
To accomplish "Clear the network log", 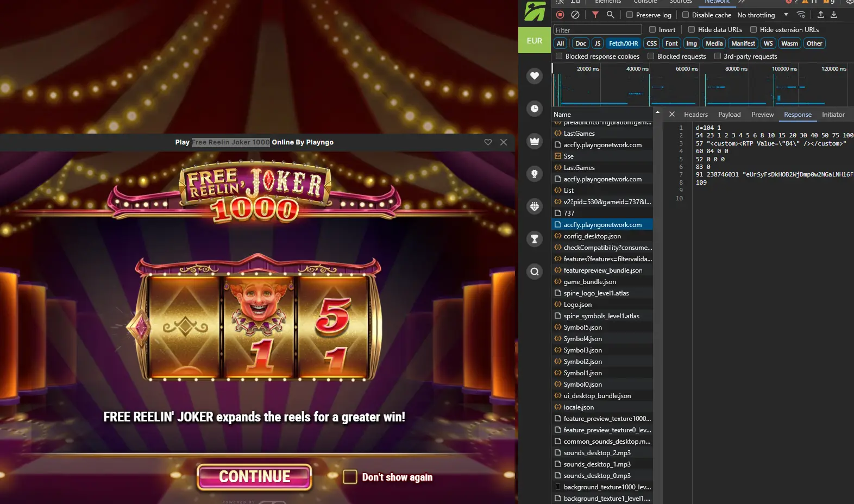I will pos(575,15).
